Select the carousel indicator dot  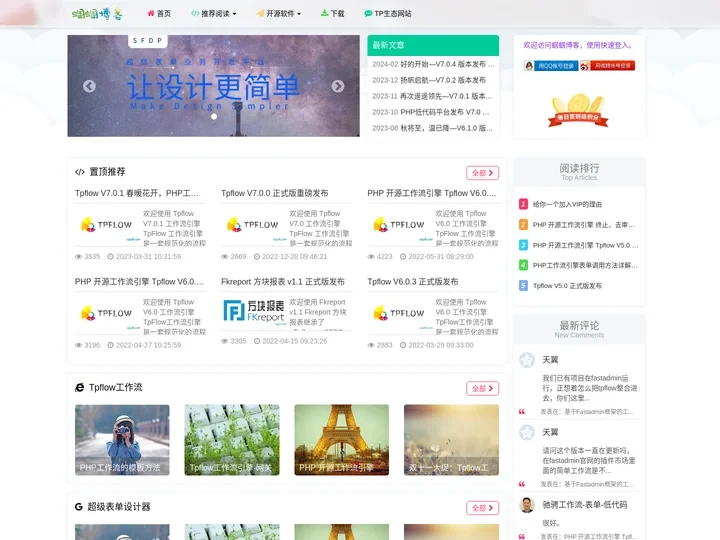(214, 117)
